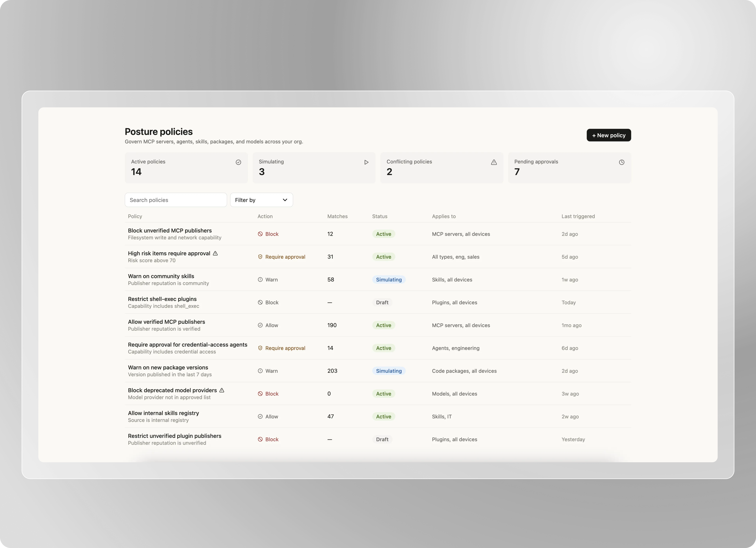The width and height of the screenshot is (756, 548).
Task: Open Allow verified MCP publishers policy
Action: pos(166,322)
